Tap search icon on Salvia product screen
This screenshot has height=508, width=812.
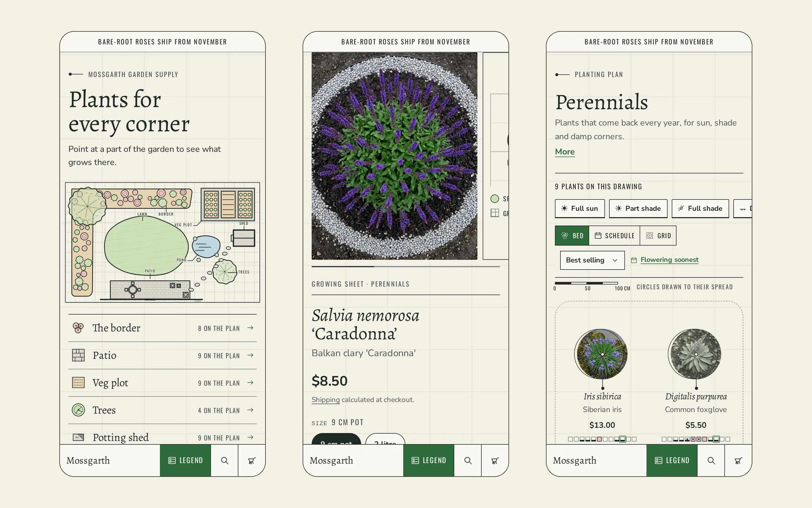(x=468, y=460)
